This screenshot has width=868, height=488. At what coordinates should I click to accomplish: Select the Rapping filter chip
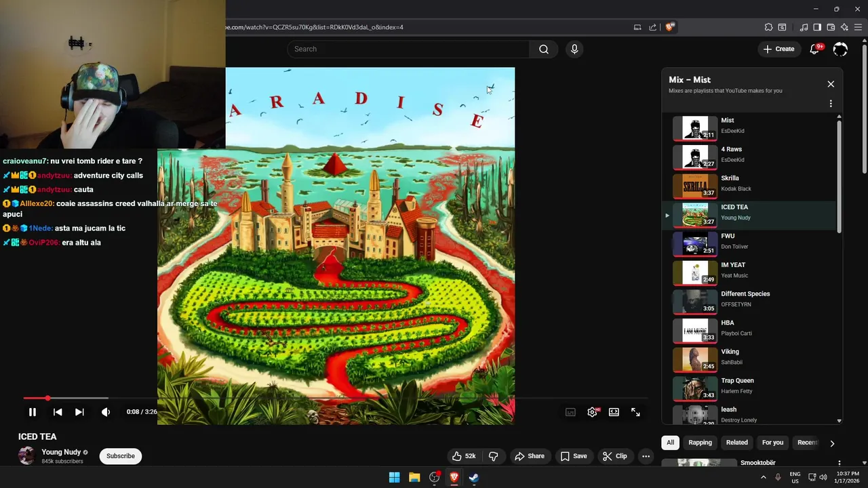pos(700,443)
